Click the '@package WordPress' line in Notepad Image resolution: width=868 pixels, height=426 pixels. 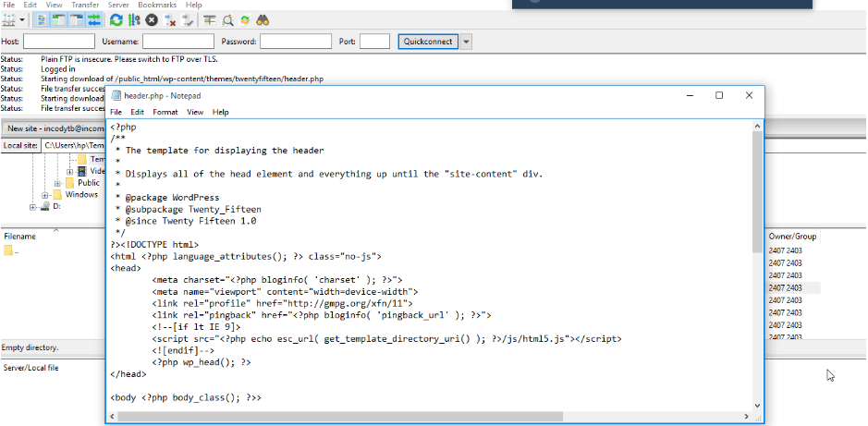pyautogui.click(x=167, y=198)
